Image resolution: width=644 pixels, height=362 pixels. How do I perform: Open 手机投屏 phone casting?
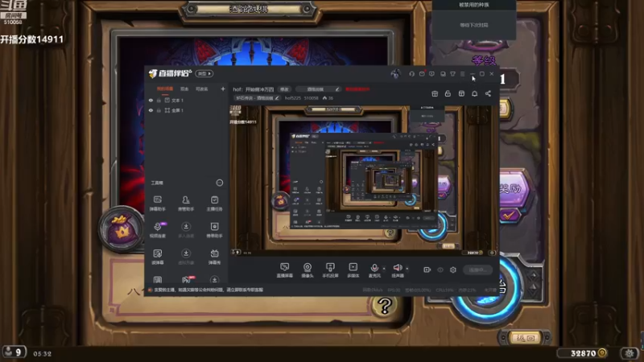pyautogui.click(x=330, y=270)
